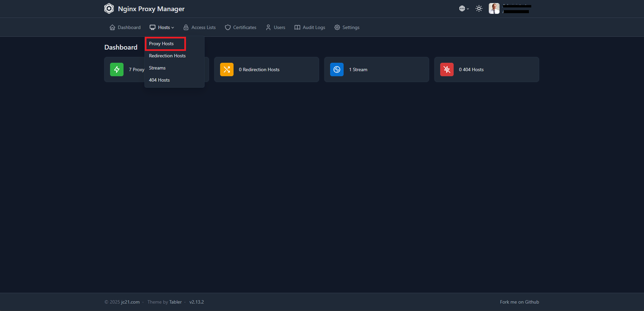
Task: Open the Settings gear page
Action: (347, 27)
